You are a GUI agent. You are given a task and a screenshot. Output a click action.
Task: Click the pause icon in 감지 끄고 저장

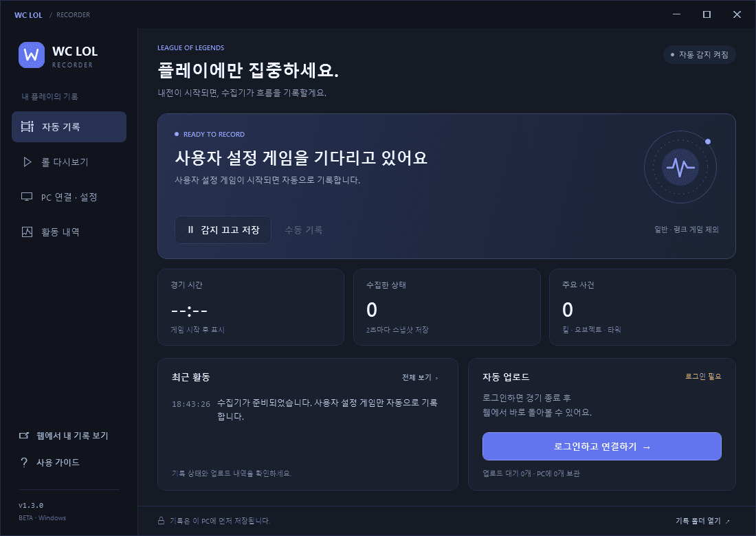[190, 230]
